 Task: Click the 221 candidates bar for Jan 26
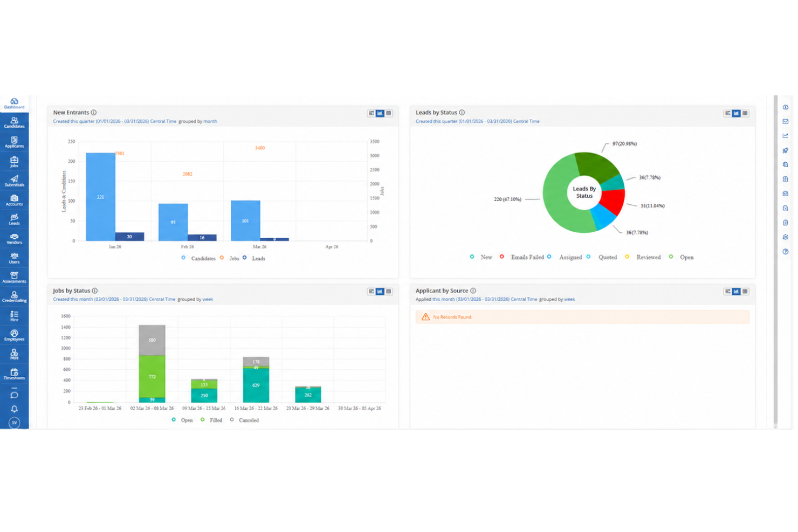[x=100, y=197]
